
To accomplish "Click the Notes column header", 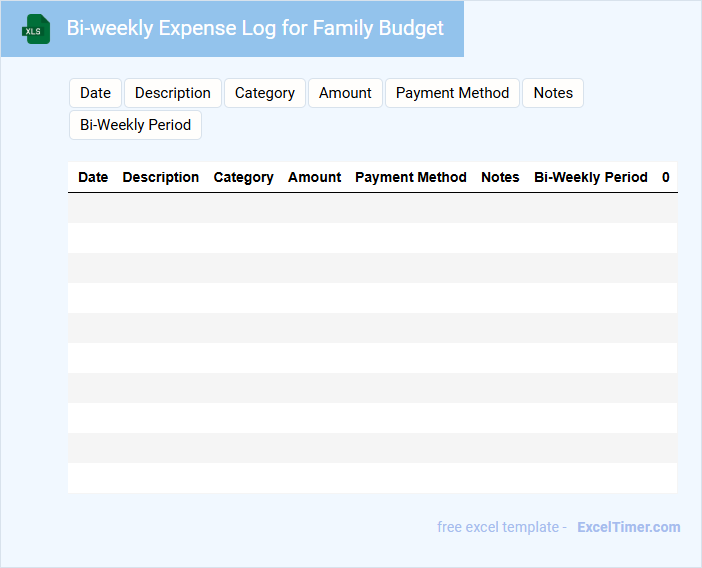I will point(500,177).
